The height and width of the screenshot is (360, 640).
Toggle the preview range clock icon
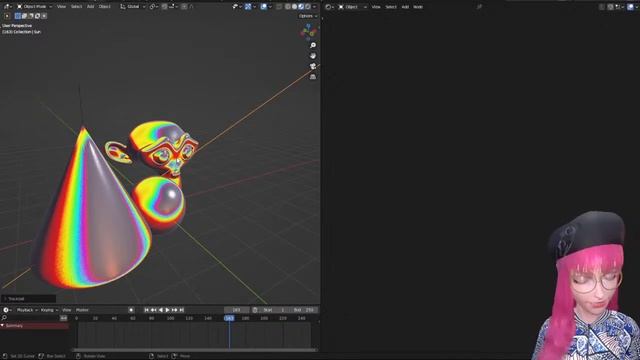pyautogui.click(x=255, y=310)
